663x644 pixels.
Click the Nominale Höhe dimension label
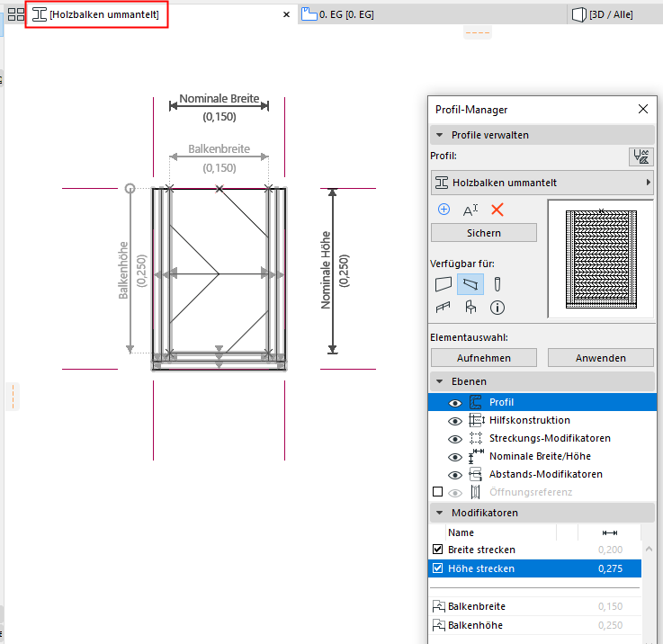click(325, 270)
